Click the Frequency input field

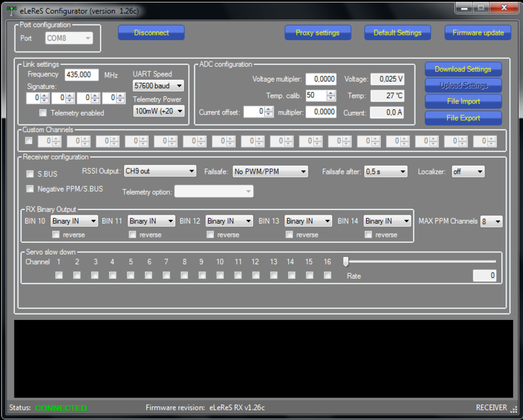[82, 75]
